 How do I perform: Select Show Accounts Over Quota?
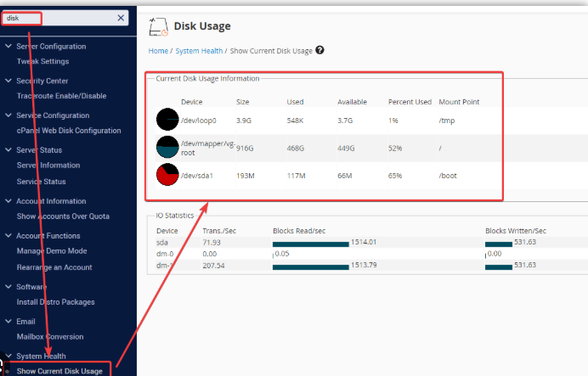[x=63, y=216]
